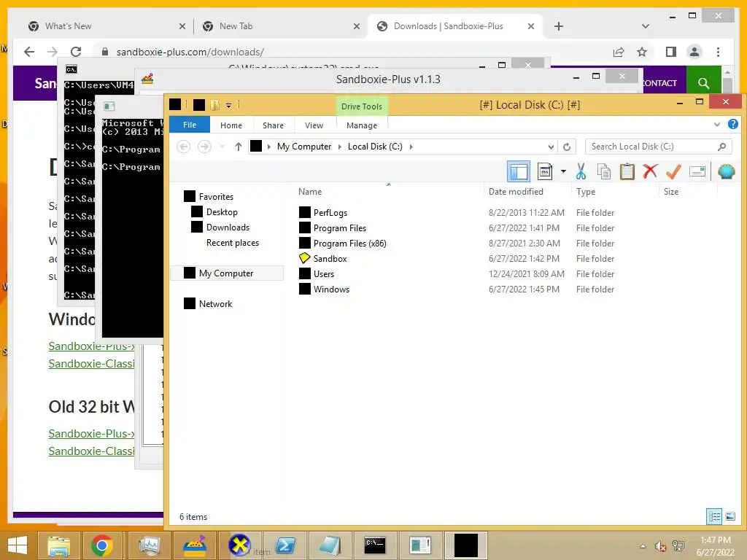747x560 pixels.
Task: Open the Manage ribbon tab
Action: click(x=362, y=125)
